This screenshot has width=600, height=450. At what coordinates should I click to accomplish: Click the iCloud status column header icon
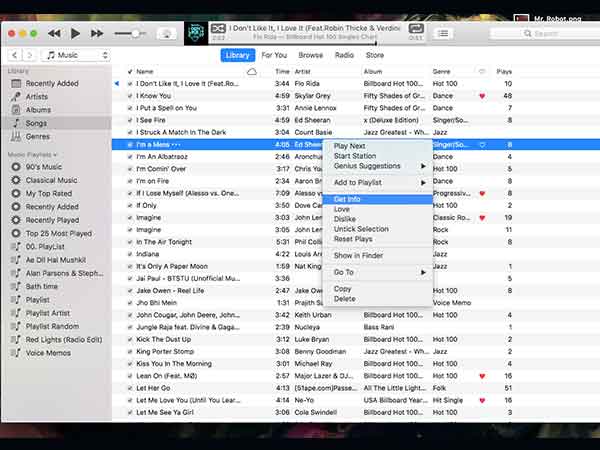pos(251,72)
